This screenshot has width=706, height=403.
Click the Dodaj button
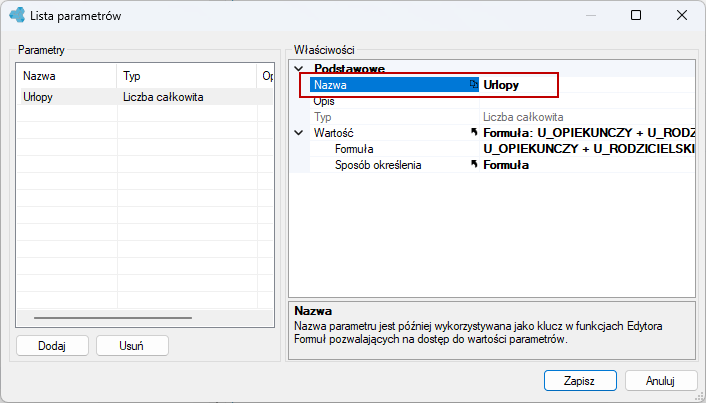(52, 346)
